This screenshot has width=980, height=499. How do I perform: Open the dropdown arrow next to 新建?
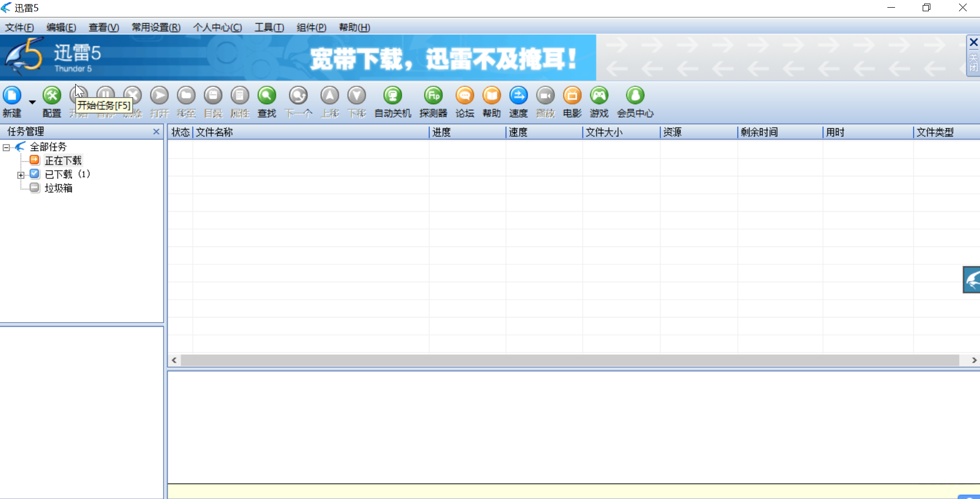tap(32, 102)
